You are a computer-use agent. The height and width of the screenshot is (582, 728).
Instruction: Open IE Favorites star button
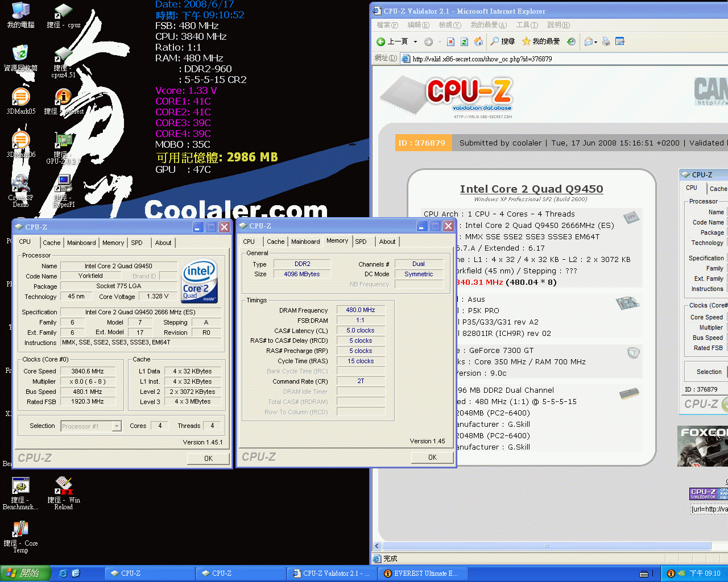click(x=541, y=41)
